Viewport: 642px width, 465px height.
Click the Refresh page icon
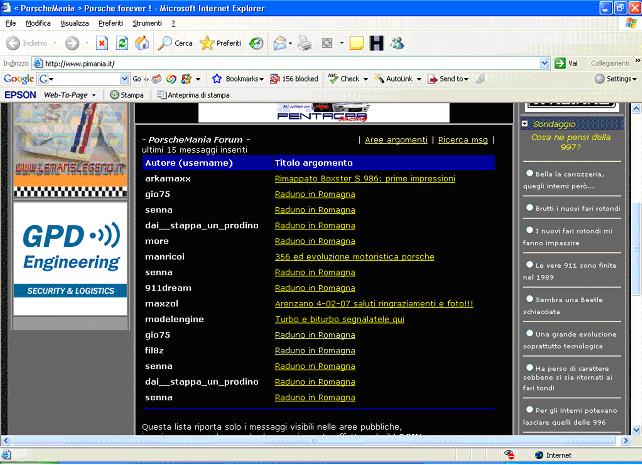click(x=122, y=43)
